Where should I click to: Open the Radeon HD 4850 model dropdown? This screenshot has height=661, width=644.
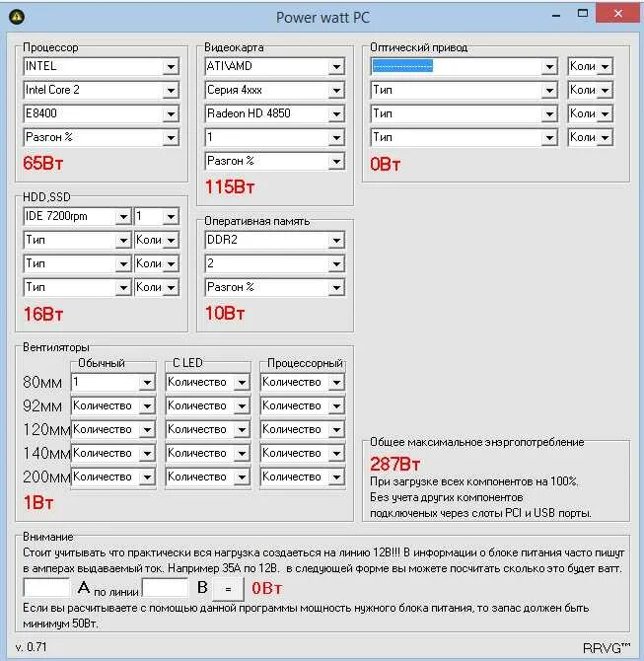pos(275,113)
